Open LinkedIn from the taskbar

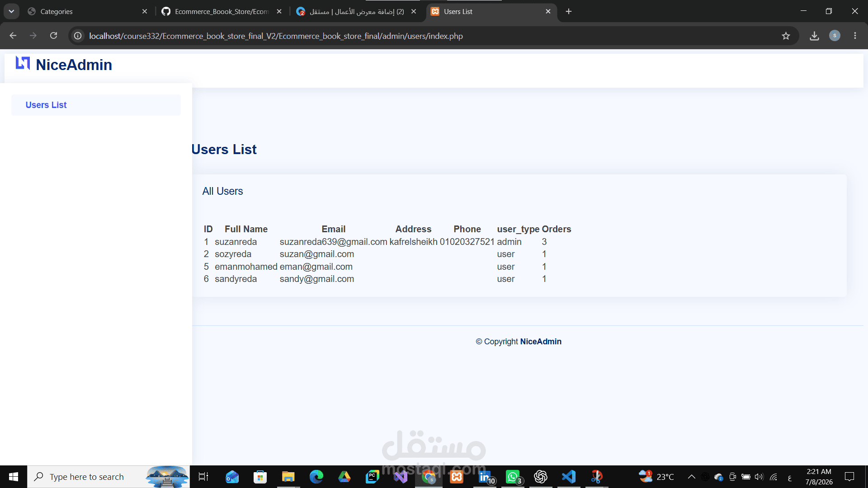click(x=485, y=477)
